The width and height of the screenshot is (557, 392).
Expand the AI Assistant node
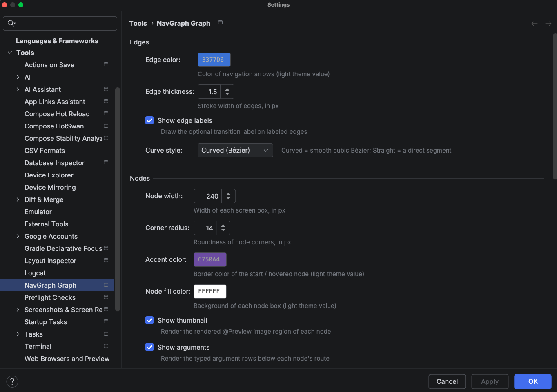click(x=18, y=89)
